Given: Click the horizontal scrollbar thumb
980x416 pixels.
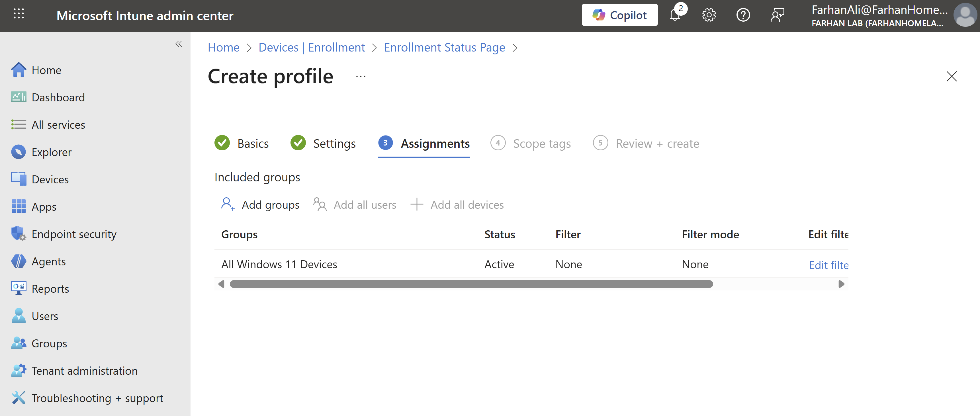Looking at the screenshot, I should pyautogui.click(x=471, y=284).
